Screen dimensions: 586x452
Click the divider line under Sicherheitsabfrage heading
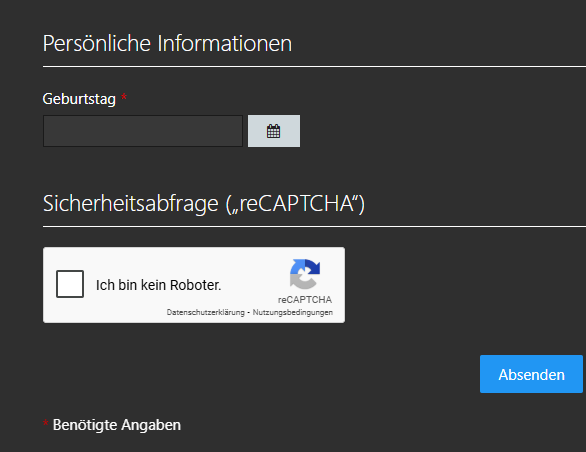coord(314,227)
